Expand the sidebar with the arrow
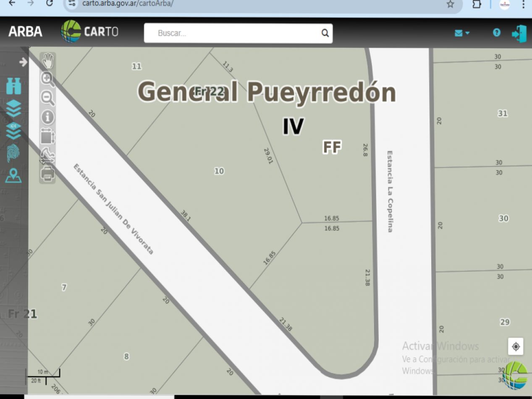Image resolution: width=532 pixels, height=399 pixels. [23, 62]
